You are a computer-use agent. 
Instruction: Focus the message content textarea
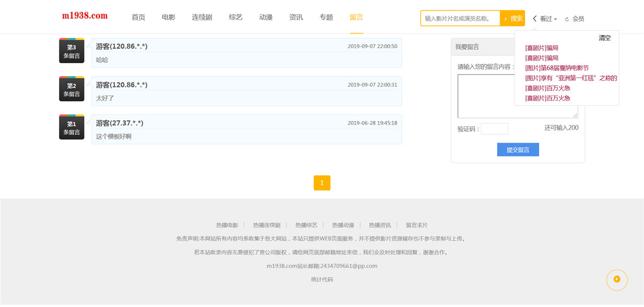(518, 96)
